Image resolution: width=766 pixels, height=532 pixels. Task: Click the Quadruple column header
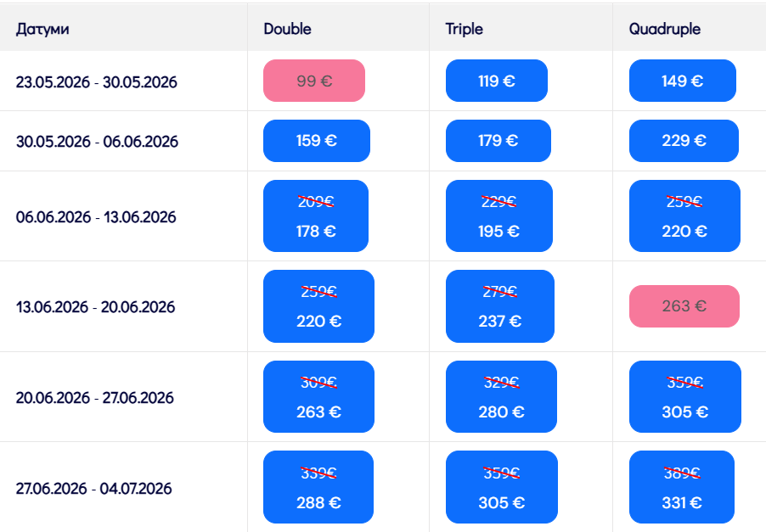664,29
